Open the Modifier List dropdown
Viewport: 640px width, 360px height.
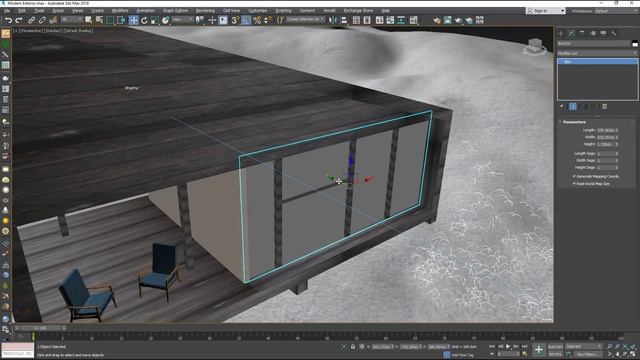597,53
